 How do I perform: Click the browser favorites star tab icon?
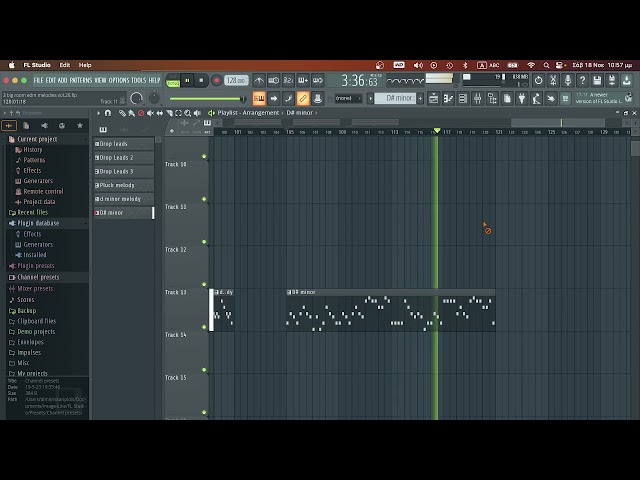(80, 126)
